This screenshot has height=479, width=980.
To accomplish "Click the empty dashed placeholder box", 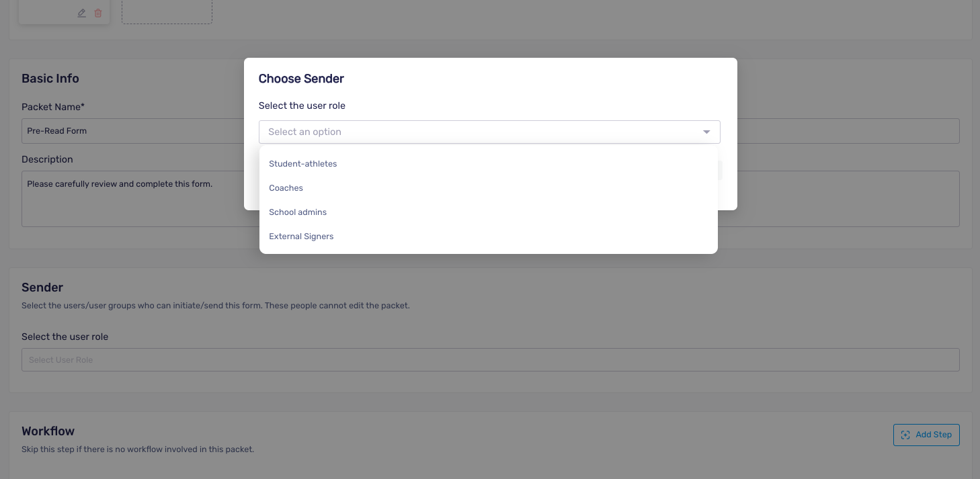I will click(x=167, y=12).
